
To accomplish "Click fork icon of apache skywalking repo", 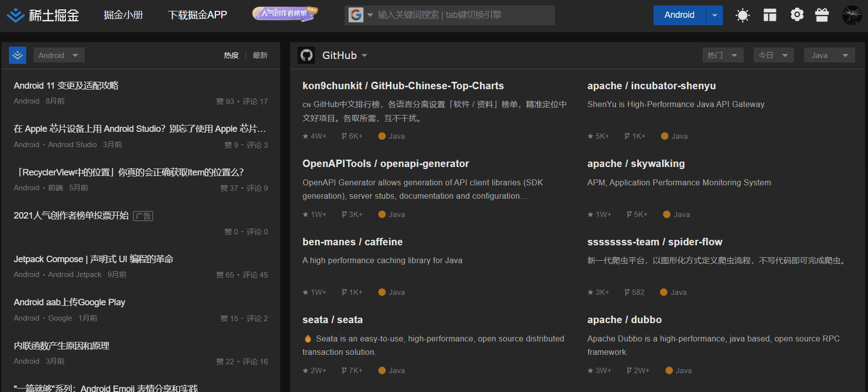I will coord(629,215).
